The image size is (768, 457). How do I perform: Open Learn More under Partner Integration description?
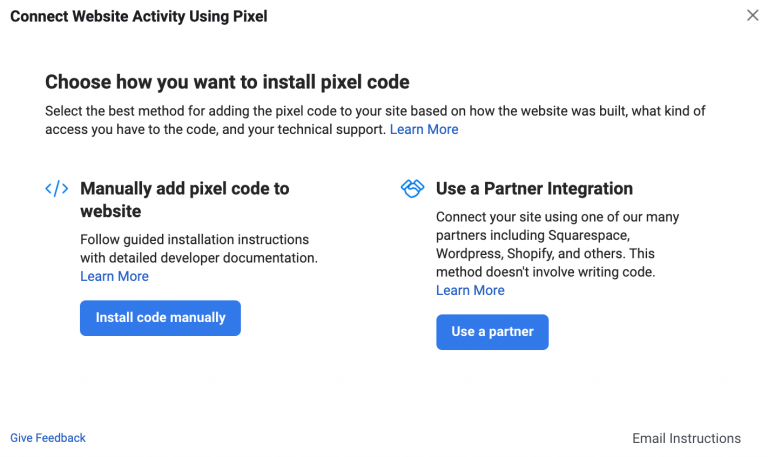pyautogui.click(x=470, y=290)
